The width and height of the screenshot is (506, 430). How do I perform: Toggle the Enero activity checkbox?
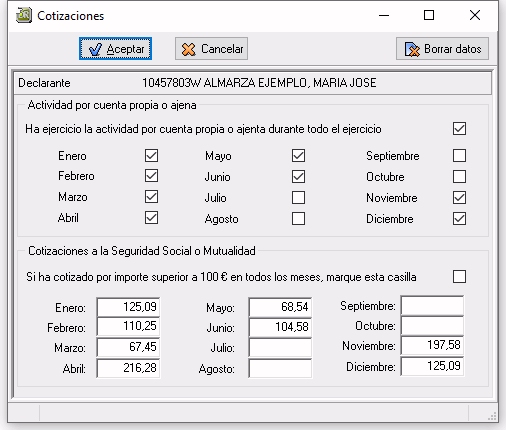click(x=151, y=156)
